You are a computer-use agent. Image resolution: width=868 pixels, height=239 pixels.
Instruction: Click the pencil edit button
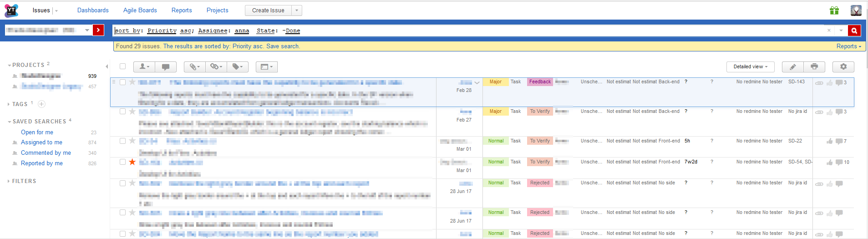point(793,67)
